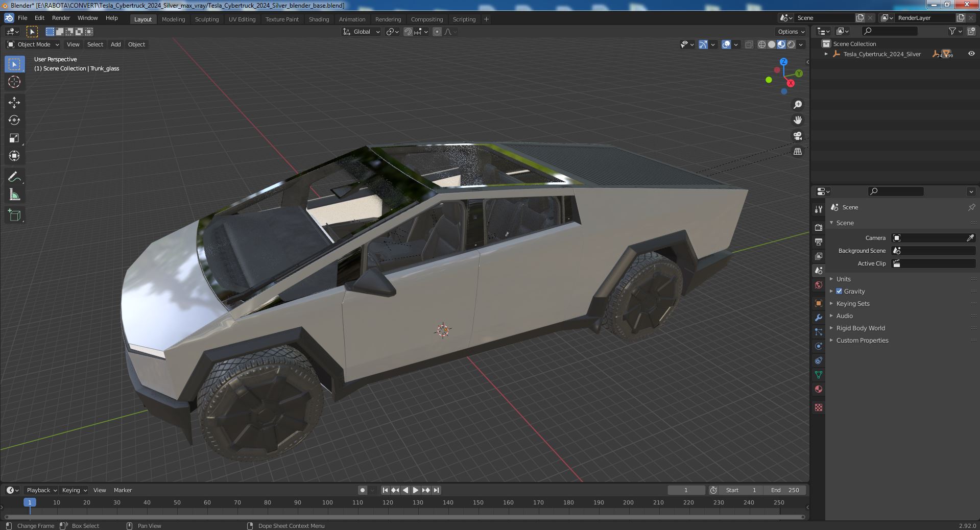Switch to the UV Editing workspace tab
Screen dimensions: 980x530
click(x=242, y=19)
